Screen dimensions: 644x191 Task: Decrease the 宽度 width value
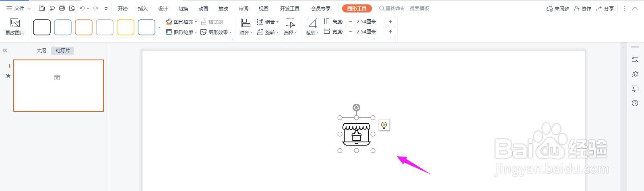pos(351,32)
